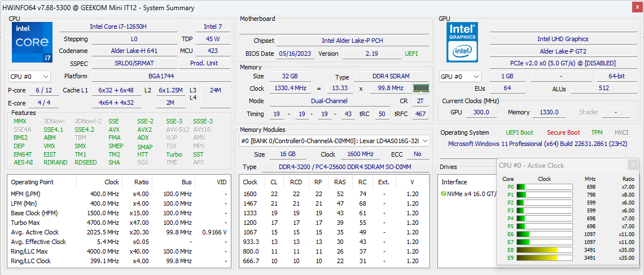
Task: Click the Codename Alder Lake-H 641 field
Action: click(134, 51)
